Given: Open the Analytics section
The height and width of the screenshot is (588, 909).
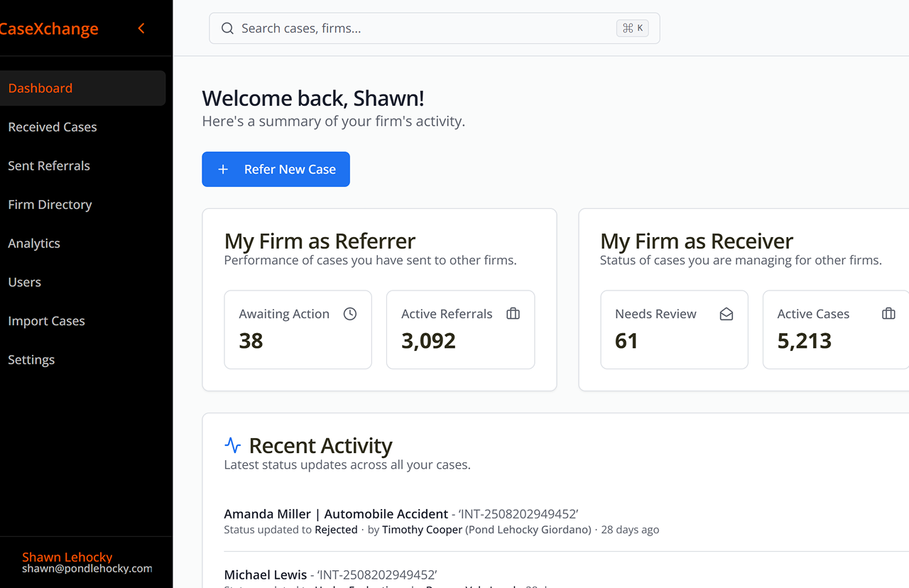Looking at the screenshot, I should [x=34, y=244].
